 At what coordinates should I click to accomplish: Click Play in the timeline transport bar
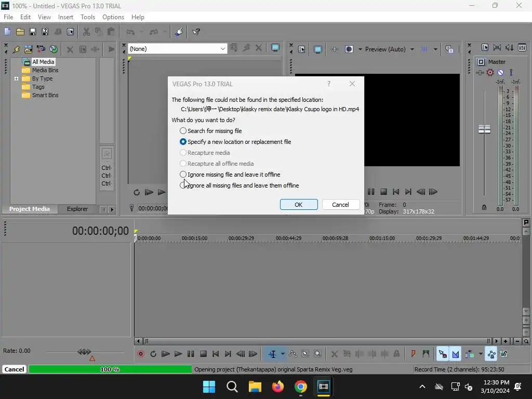pyautogui.click(x=178, y=354)
